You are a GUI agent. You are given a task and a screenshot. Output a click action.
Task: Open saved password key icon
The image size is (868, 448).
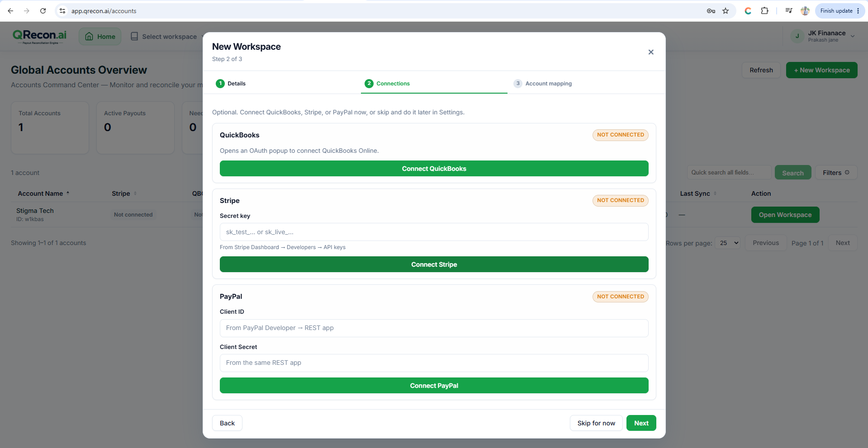pyautogui.click(x=711, y=11)
